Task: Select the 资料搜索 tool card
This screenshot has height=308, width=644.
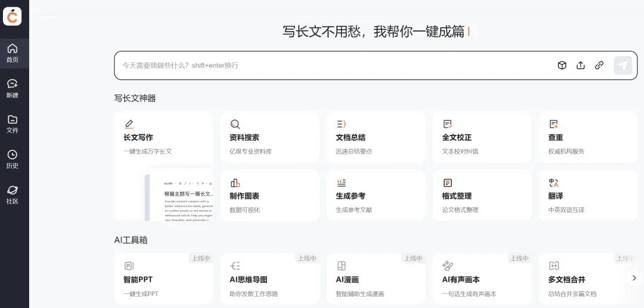Action: point(270,137)
